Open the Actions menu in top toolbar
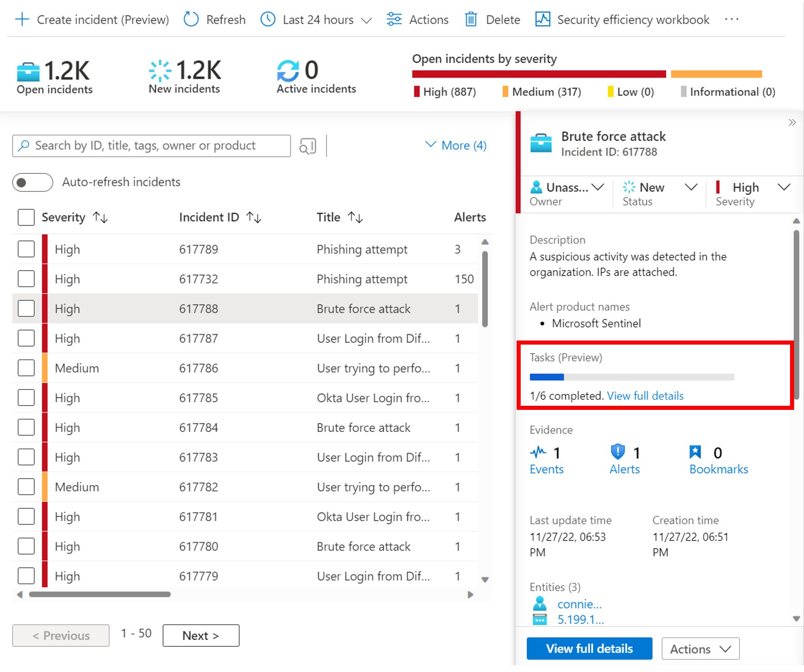 tap(418, 19)
